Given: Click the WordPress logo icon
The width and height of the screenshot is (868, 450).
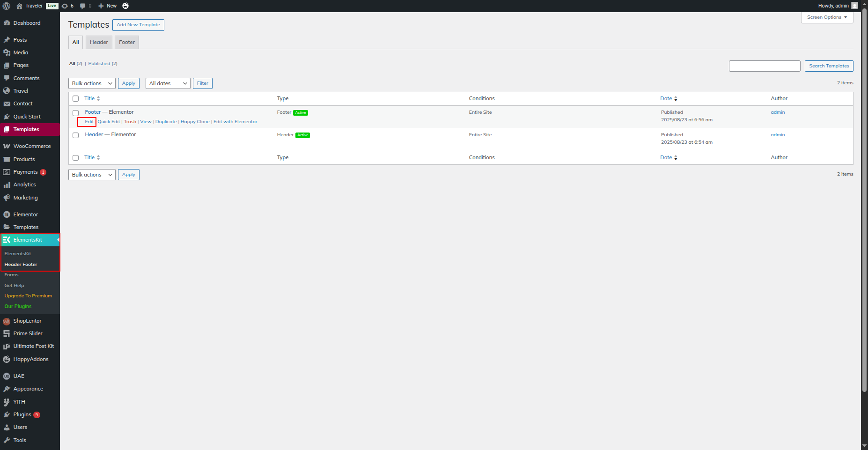Looking at the screenshot, I should click(x=7, y=6).
